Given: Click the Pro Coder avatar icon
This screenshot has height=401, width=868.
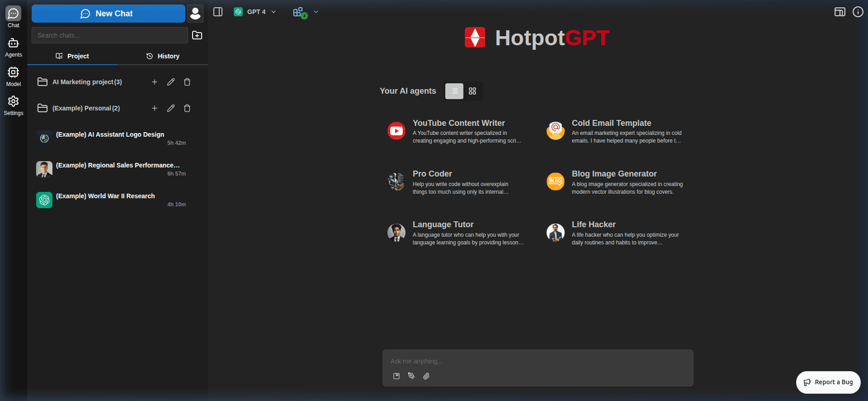Looking at the screenshot, I should (x=396, y=181).
